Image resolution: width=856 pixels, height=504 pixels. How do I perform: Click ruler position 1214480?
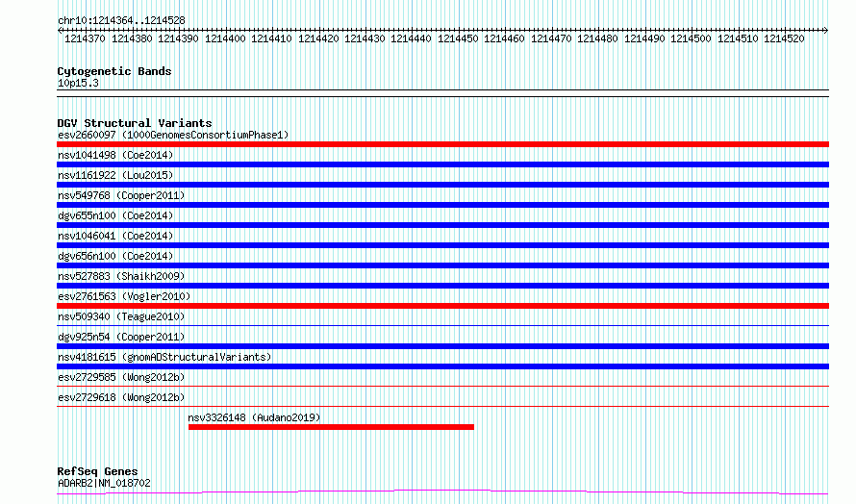click(597, 38)
